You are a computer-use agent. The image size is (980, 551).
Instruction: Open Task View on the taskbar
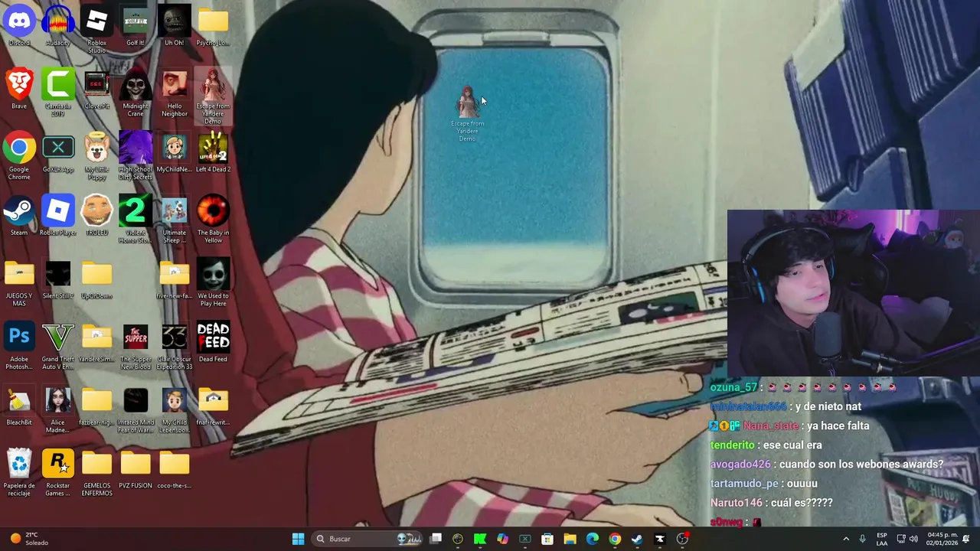pyautogui.click(x=436, y=539)
